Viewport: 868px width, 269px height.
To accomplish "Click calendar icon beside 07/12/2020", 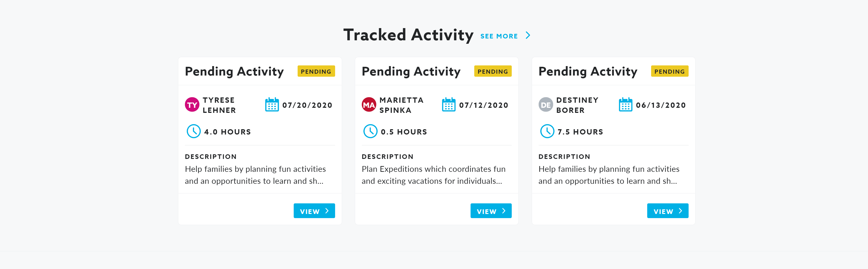I will coord(448,105).
